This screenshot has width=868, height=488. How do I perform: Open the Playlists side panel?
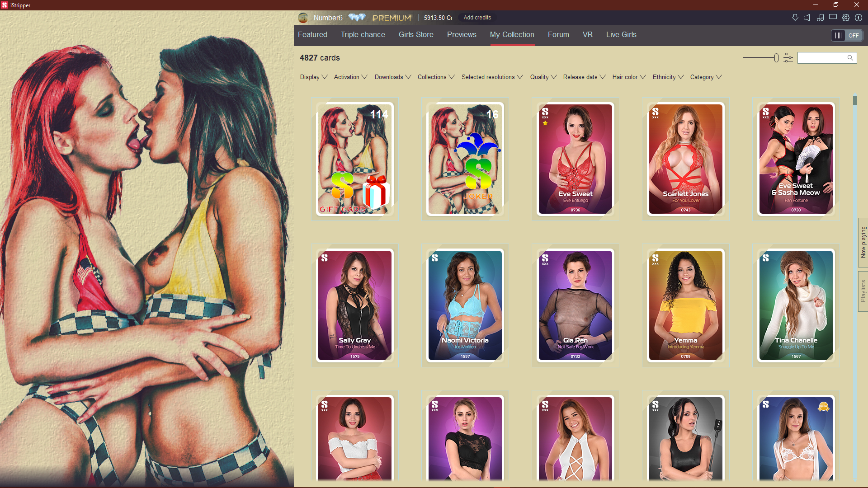(x=863, y=291)
